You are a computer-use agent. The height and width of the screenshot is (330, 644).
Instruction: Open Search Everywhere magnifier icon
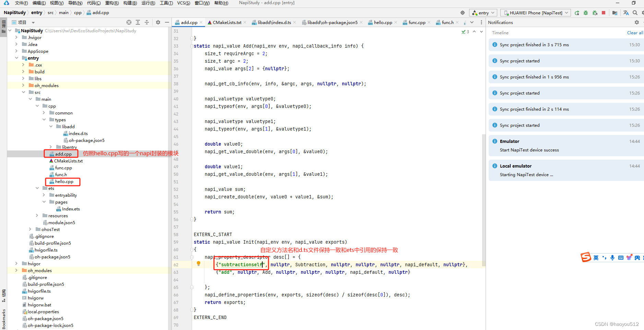click(x=635, y=13)
